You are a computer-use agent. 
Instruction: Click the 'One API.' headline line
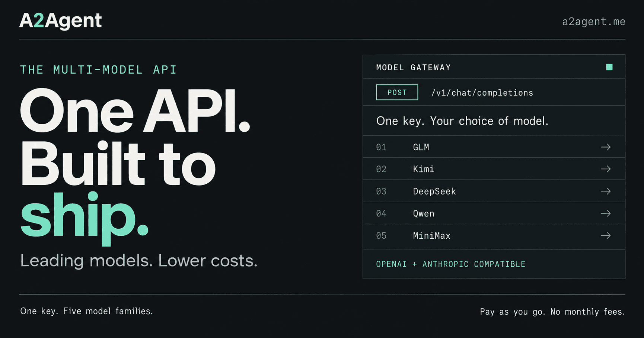pos(135,111)
